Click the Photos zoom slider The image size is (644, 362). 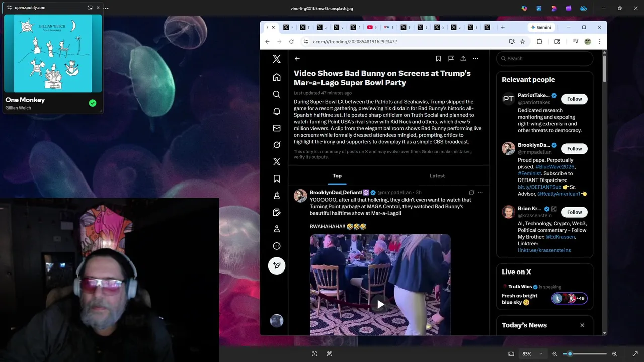[x=585, y=354]
